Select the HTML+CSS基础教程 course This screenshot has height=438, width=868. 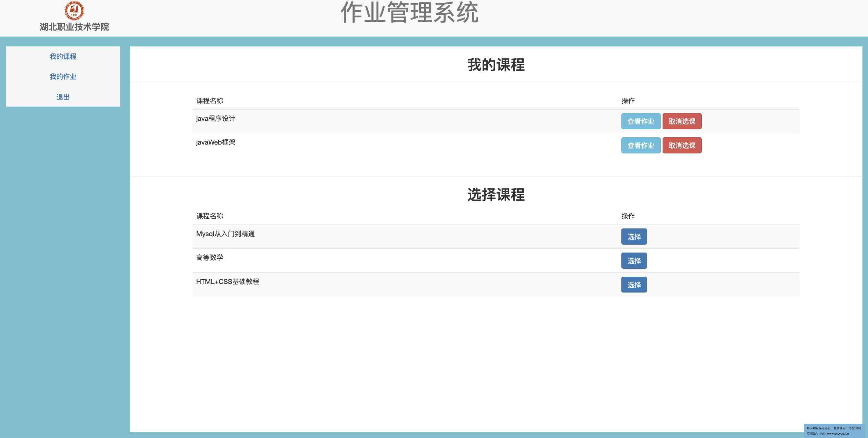pyautogui.click(x=634, y=285)
